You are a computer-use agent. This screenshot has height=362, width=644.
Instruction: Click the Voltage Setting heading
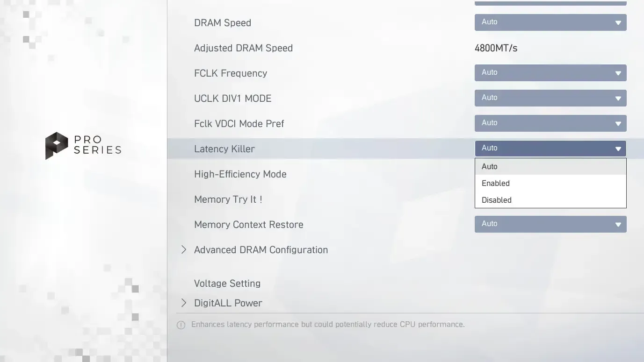[227, 284]
